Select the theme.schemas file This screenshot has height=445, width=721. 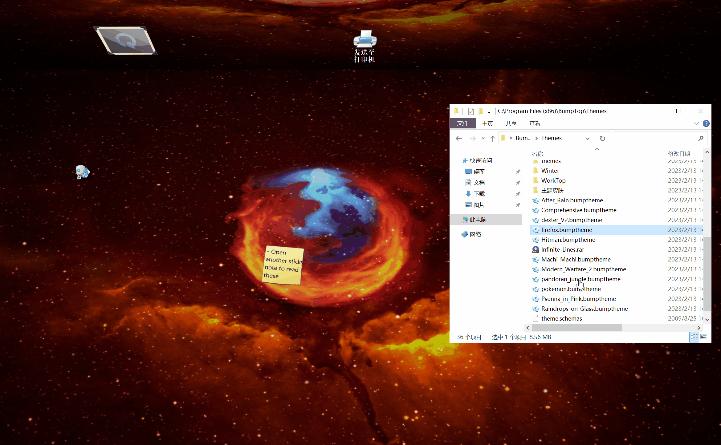point(561,319)
